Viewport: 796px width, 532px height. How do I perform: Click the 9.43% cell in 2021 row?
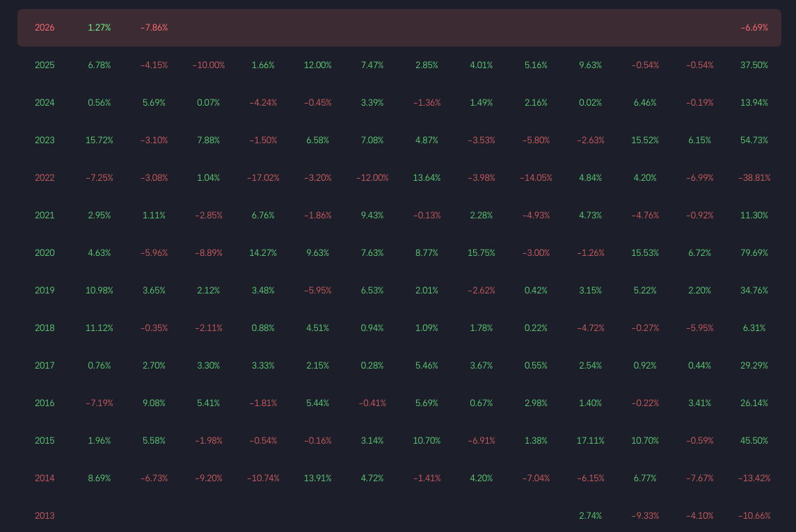tap(372, 216)
